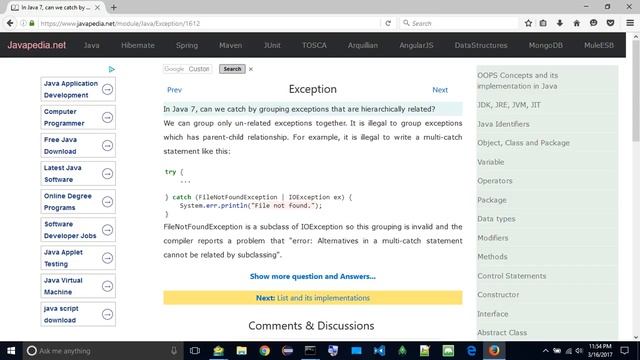Click the Google custom search field
Viewport: 640px width, 360px height.
point(187,69)
